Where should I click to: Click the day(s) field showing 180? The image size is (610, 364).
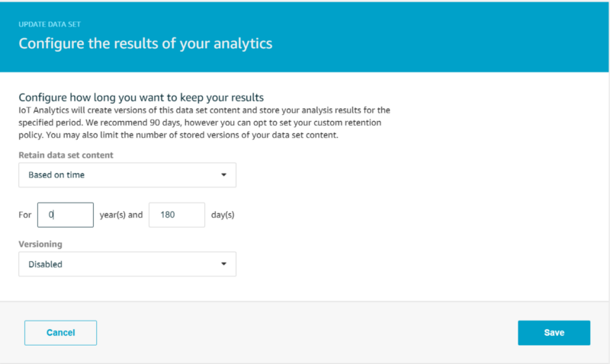point(177,215)
